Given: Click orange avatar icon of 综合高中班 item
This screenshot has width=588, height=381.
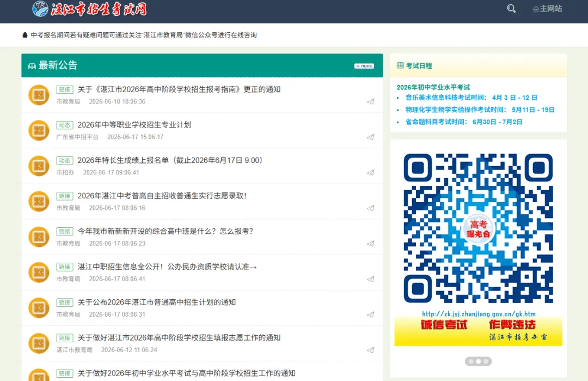Looking at the screenshot, I should tap(39, 237).
